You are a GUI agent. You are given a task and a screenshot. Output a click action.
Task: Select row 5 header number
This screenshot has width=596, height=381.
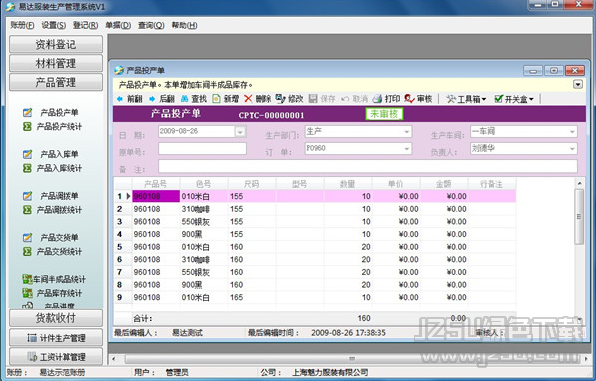pyautogui.click(x=123, y=247)
